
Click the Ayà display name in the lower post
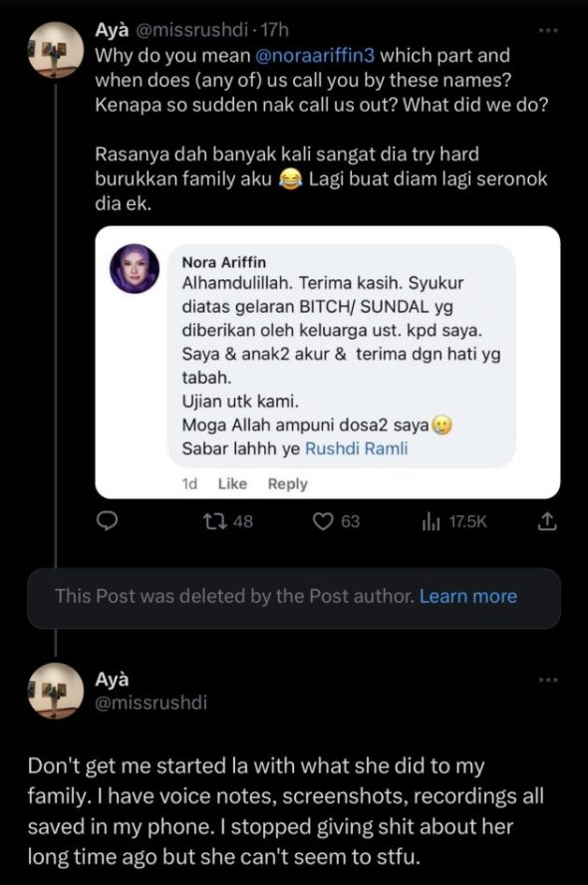pyautogui.click(x=112, y=679)
